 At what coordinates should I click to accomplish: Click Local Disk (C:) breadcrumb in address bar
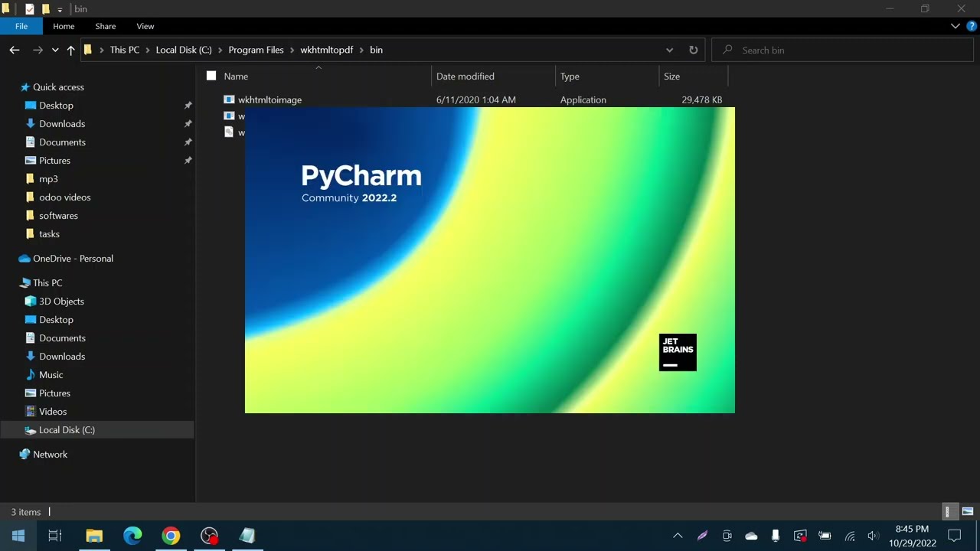pos(184,50)
